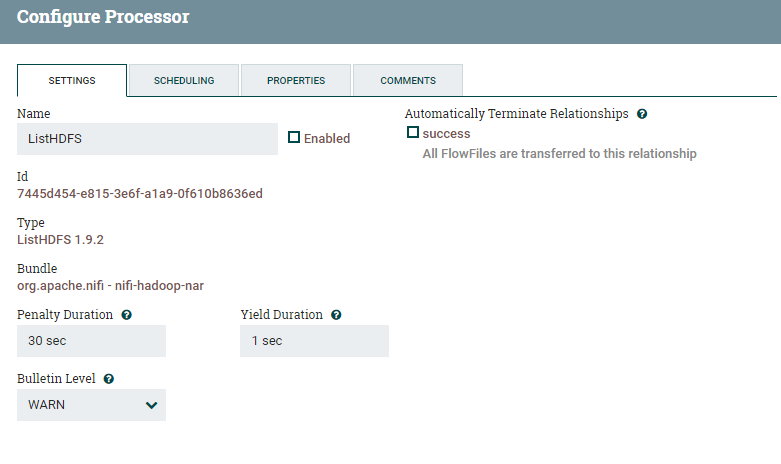Click the Type value ListHDFS 1.9.2
Viewport: 781px width, 464px height.
(x=61, y=239)
